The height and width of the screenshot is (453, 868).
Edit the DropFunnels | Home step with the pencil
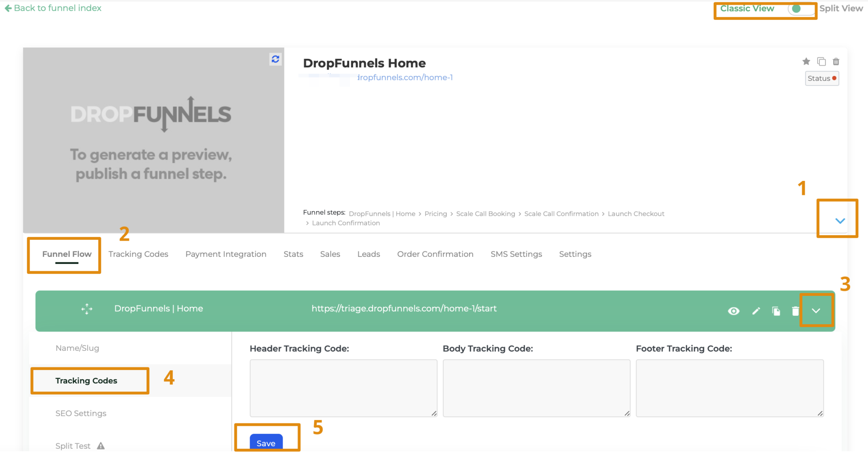click(756, 311)
